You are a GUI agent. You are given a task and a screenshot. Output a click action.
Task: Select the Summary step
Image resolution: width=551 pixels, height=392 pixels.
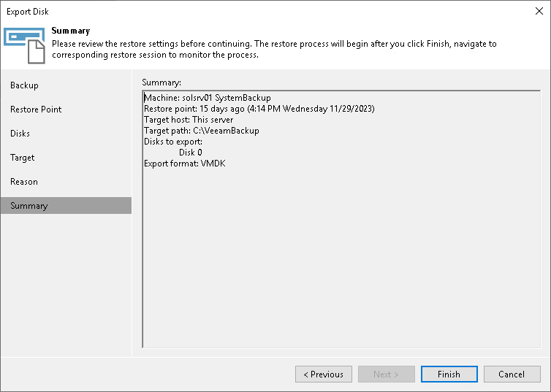pos(66,206)
